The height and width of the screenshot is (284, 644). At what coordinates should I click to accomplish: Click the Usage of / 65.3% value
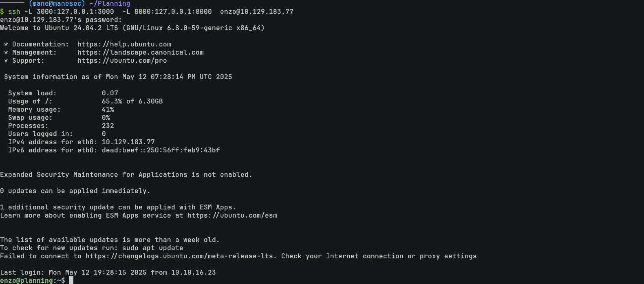pyautogui.click(x=112, y=101)
